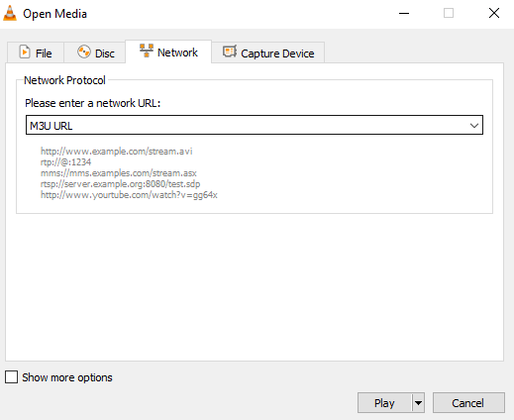Screen dimensions: 514x420
Task: Click the Network Protocol group label
Action: coord(64,80)
